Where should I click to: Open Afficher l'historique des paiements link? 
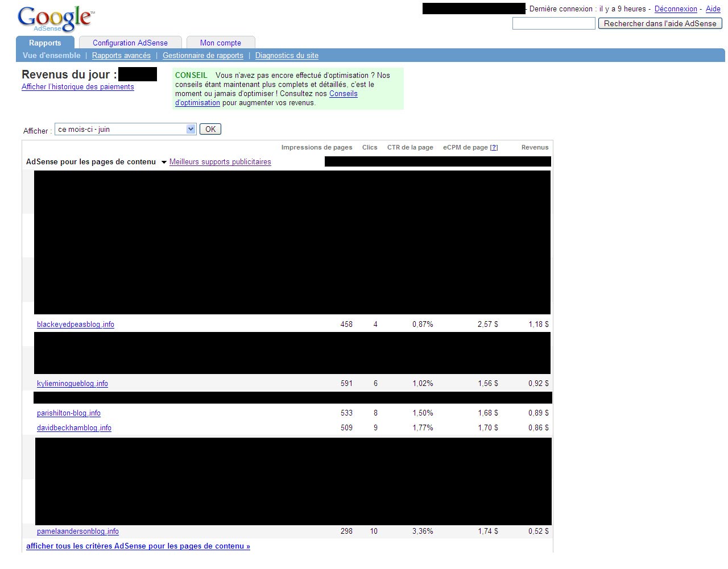tap(78, 86)
